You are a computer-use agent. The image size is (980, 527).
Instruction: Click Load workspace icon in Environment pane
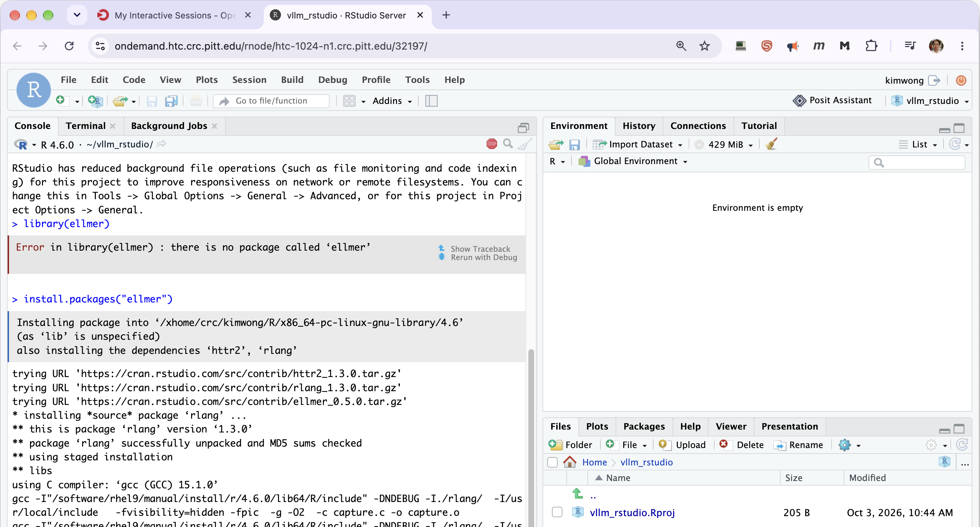click(x=556, y=145)
